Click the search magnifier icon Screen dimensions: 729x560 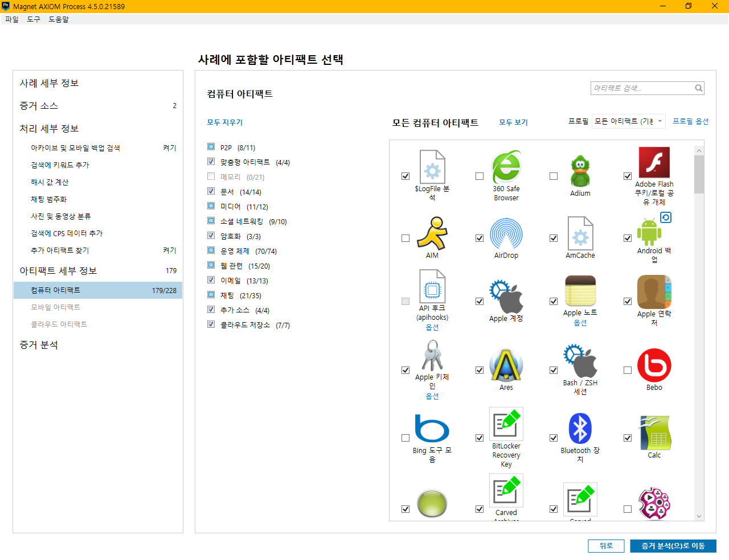pyautogui.click(x=699, y=88)
